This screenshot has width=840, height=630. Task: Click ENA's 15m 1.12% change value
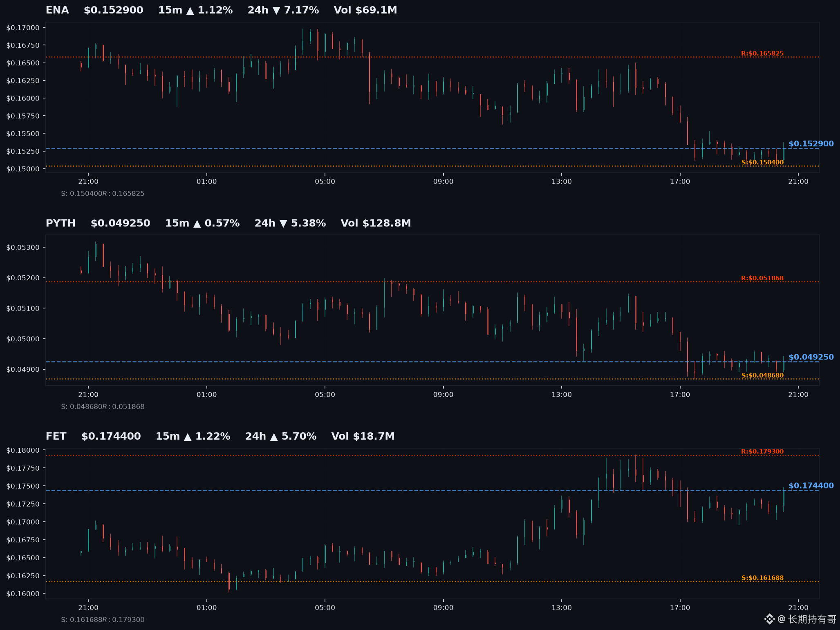click(x=195, y=10)
